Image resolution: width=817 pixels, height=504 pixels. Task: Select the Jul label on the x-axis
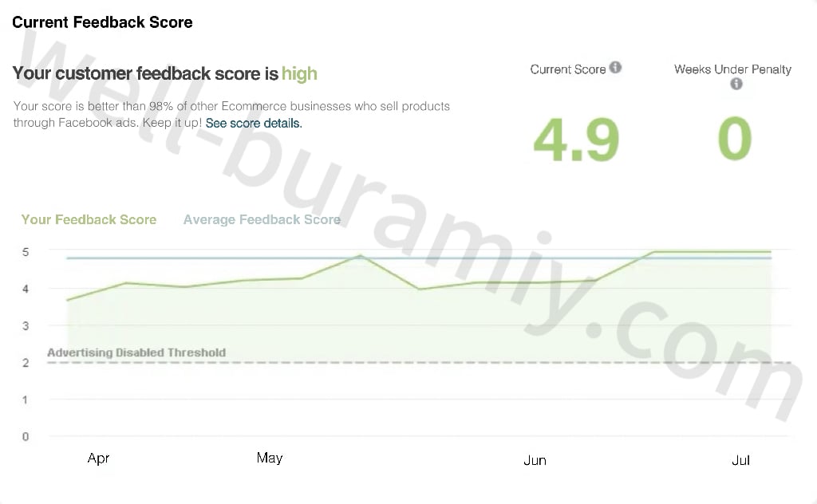coord(741,460)
